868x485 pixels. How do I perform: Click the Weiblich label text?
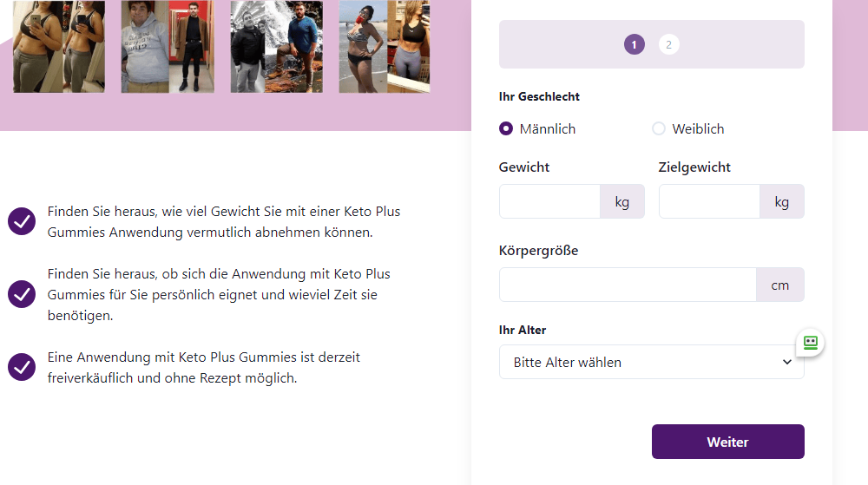click(x=698, y=128)
